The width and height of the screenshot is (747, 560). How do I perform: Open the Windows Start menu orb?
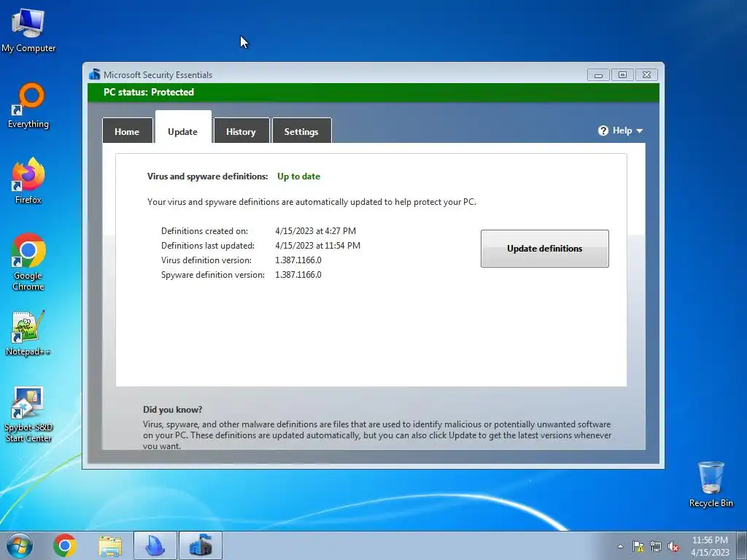(x=20, y=545)
